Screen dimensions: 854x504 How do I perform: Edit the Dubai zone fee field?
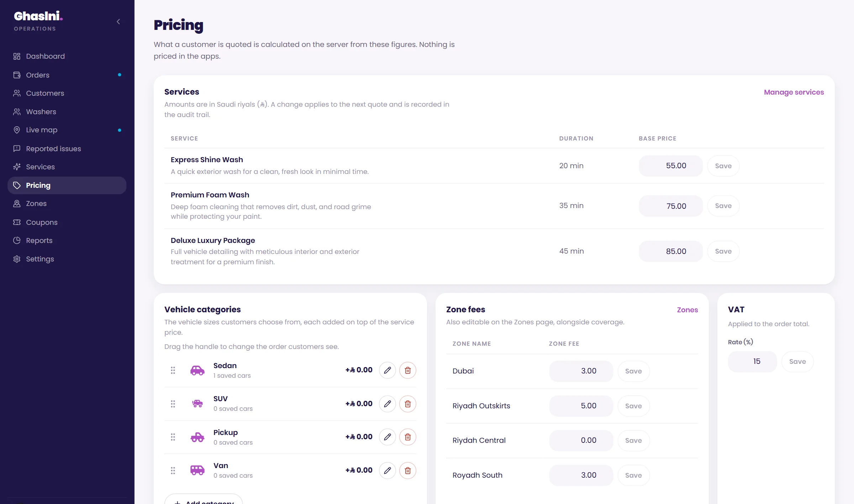click(581, 371)
